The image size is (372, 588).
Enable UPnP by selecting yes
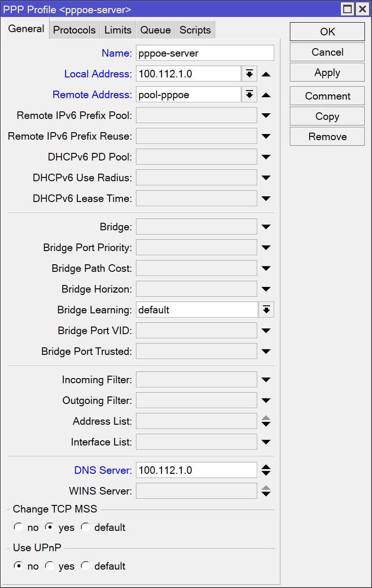(50, 566)
